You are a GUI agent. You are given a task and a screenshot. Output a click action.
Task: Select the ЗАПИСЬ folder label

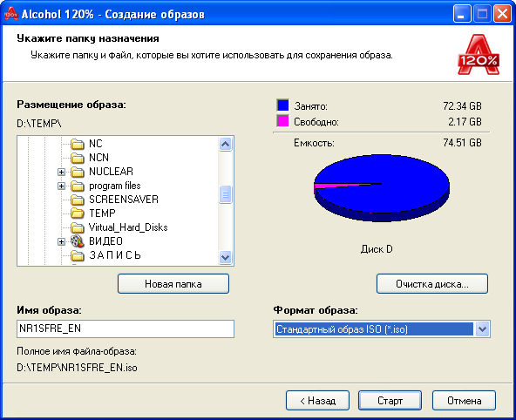pyautogui.click(x=115, y=255)
